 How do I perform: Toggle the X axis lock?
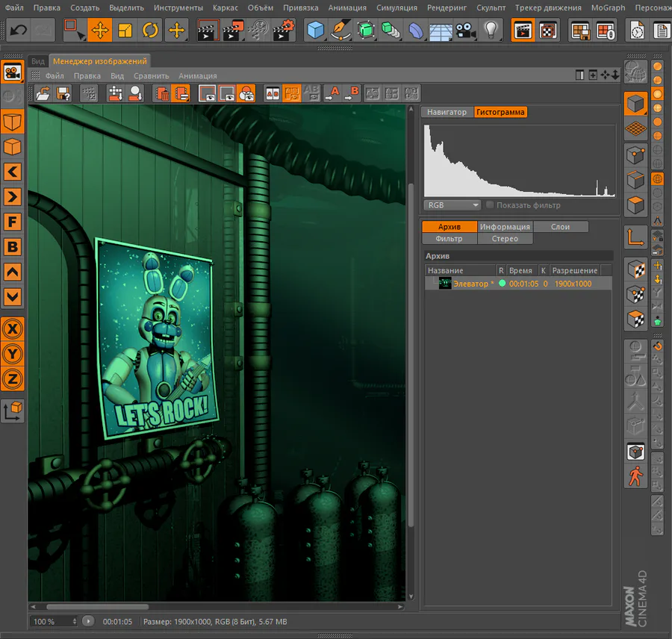pos(13,329)
